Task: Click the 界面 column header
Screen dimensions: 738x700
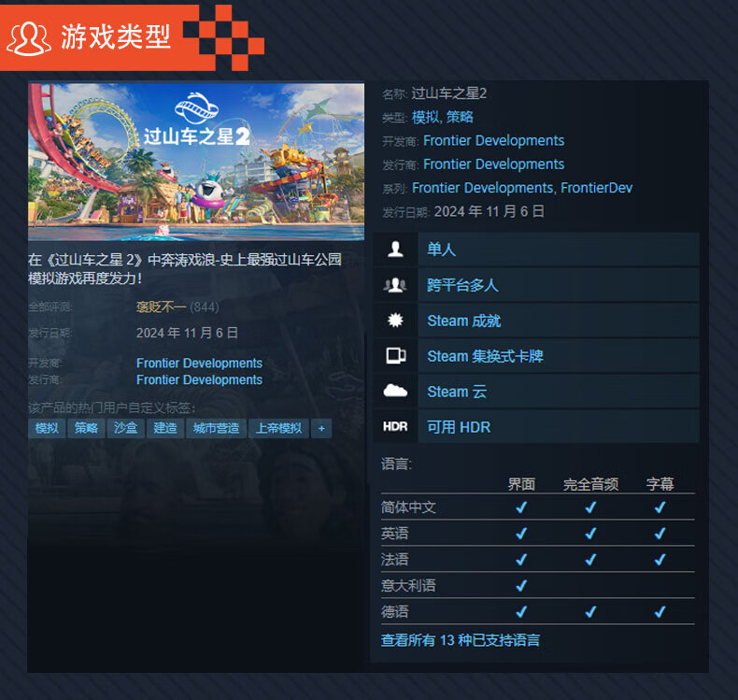Action: (521, 484)
